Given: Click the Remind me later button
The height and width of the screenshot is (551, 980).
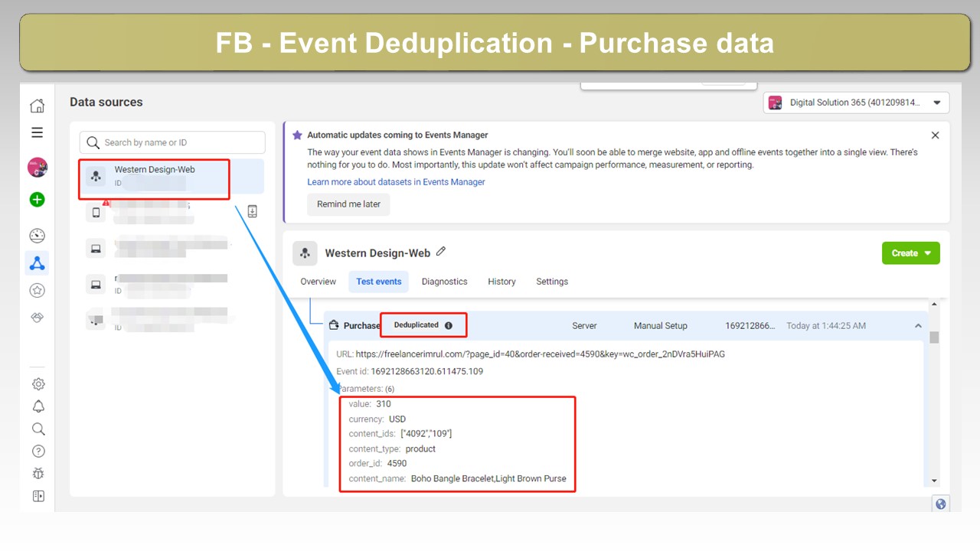Looking at the screenshot, I should [x=348, y=204].
